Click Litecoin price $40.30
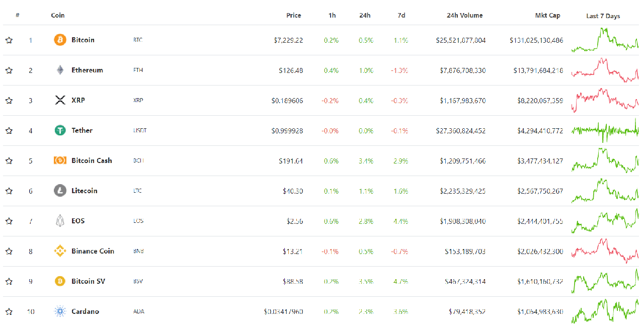Image resolution: width=644 pixels, height=329 pixels. [293, 191]
